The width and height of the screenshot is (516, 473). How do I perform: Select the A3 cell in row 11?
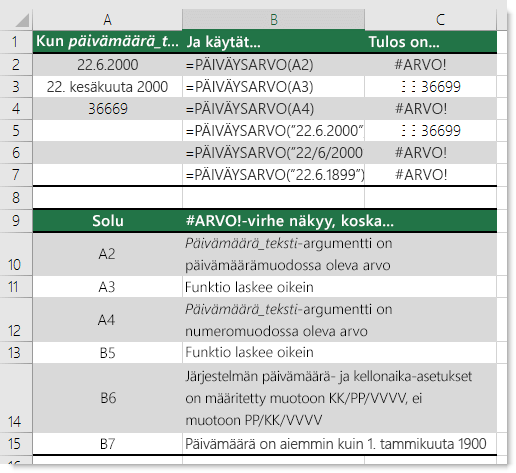tap(107, 287)
